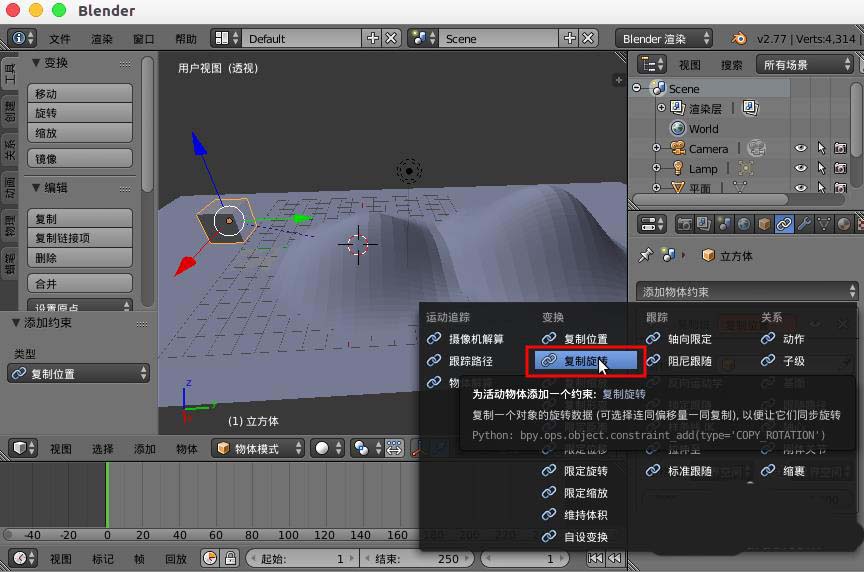The height and width of the screenshot is (572, 864).
Task: Click the 起始 start frame field
Action: (301, 558)
